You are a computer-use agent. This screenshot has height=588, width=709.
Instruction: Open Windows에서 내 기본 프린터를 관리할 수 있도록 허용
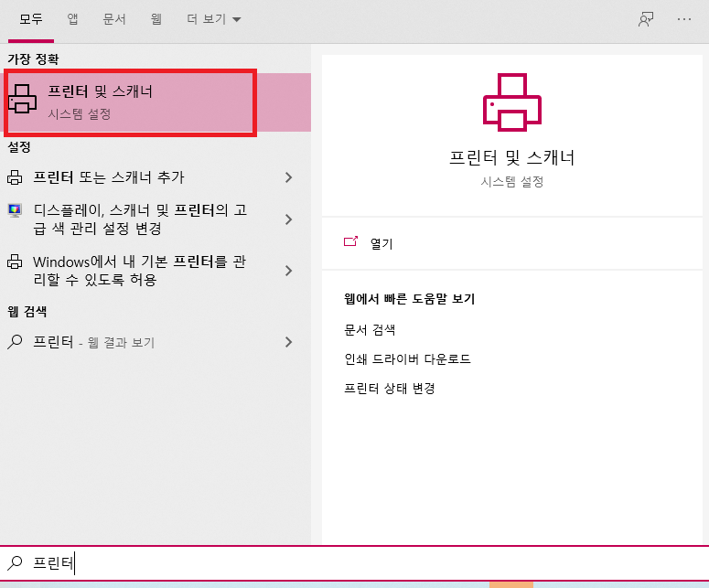pyautogui.click(x=156, y=271)
